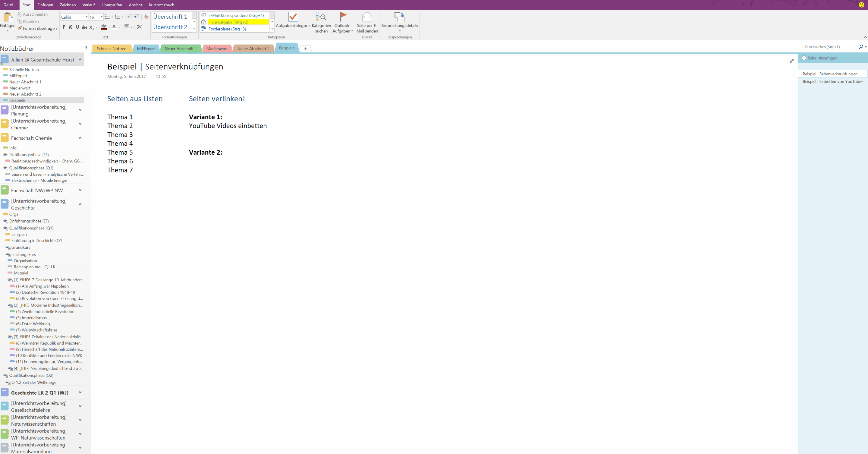
Task: Expand the Kategorien tags gallery
Action: (272, 29)
